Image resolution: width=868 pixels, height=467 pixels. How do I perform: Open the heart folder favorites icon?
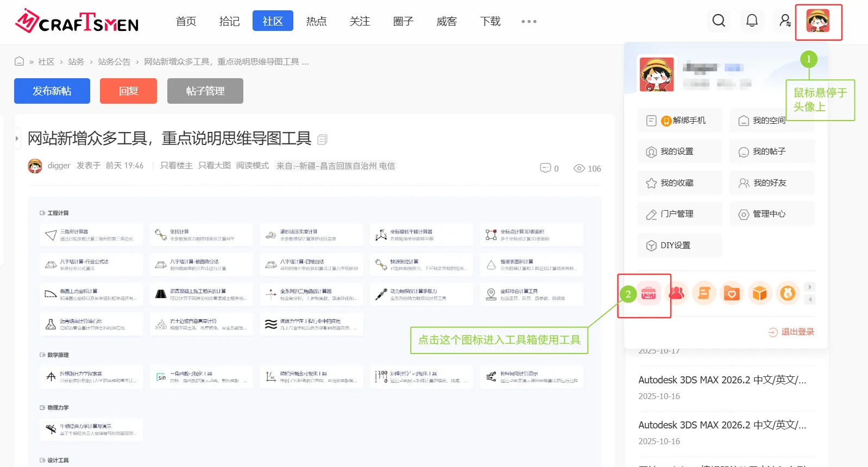(732, 294)
